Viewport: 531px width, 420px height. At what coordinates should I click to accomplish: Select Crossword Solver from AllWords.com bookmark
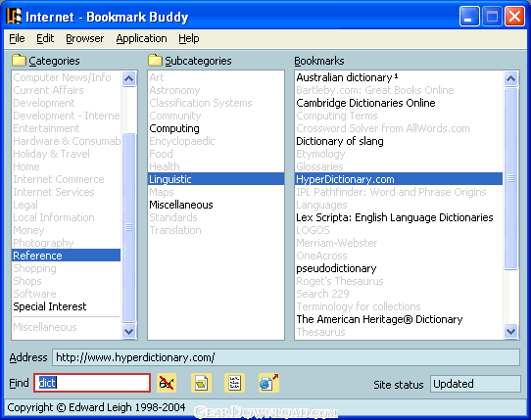[399, 128]
